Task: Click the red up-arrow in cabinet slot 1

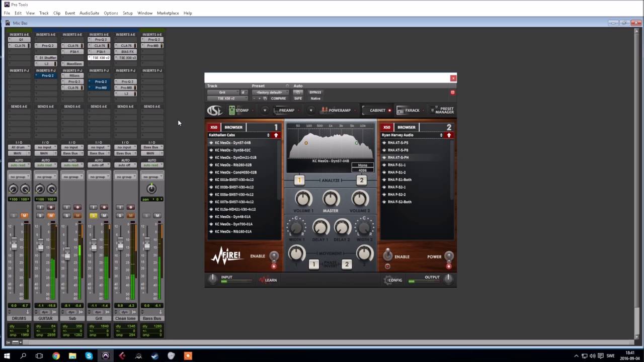Action: coord(276,135)
